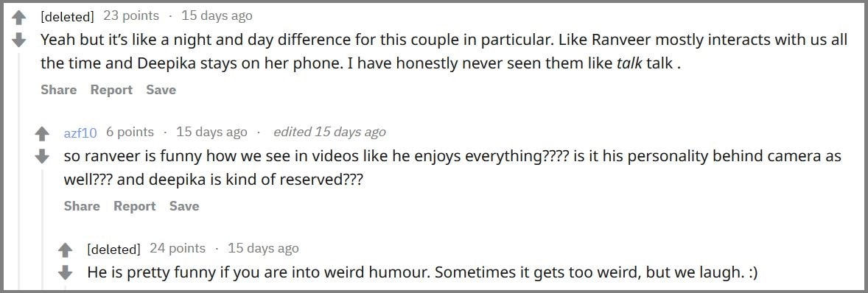Screen dimensions: 868x293
Task: Upvote the top deleted comment with 23 points
Action: tap(19, 18)
